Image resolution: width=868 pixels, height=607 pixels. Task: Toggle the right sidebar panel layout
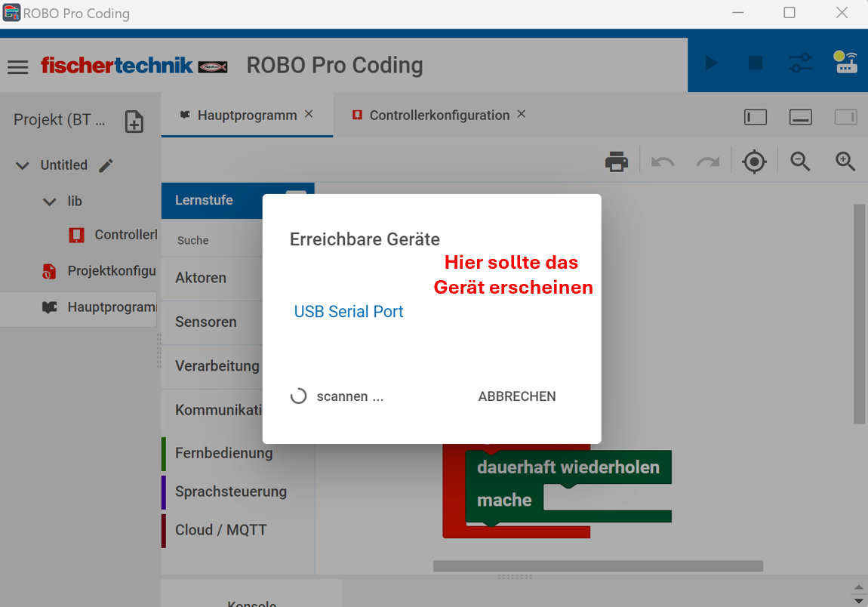(845, 118)
